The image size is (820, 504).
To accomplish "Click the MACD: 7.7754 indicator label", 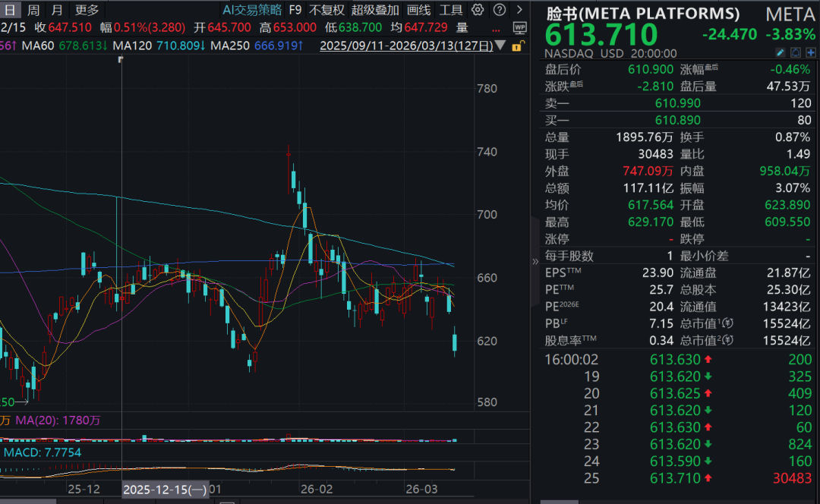I will [42, 452].
